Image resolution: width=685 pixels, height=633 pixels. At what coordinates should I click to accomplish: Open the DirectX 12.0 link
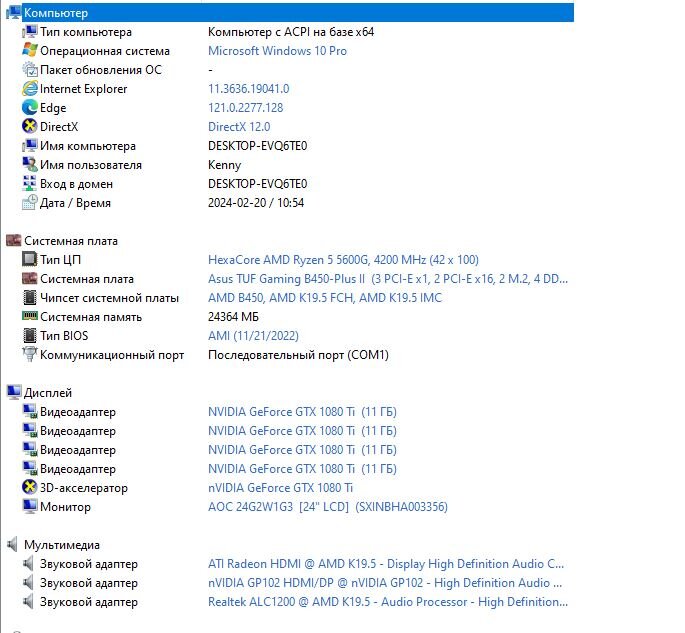click(239, 127)
